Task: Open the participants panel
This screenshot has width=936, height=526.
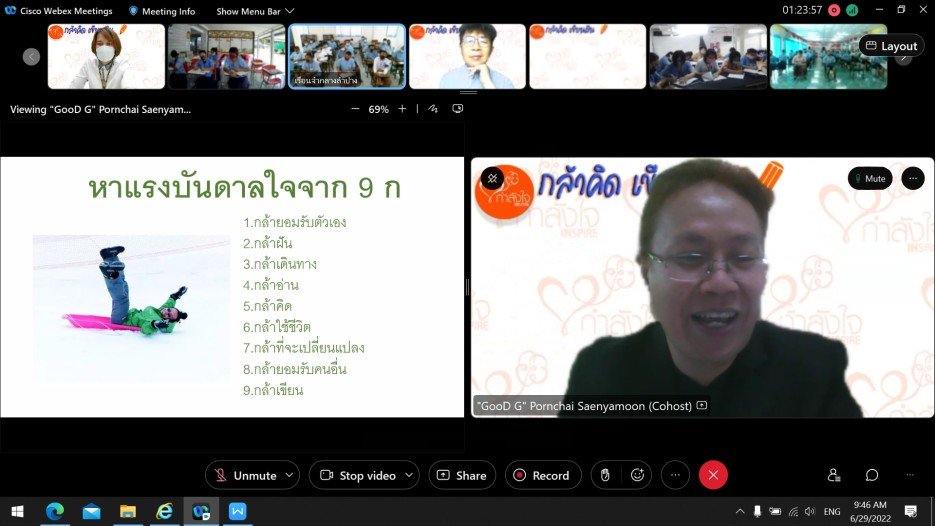Action: click(834, 475)
